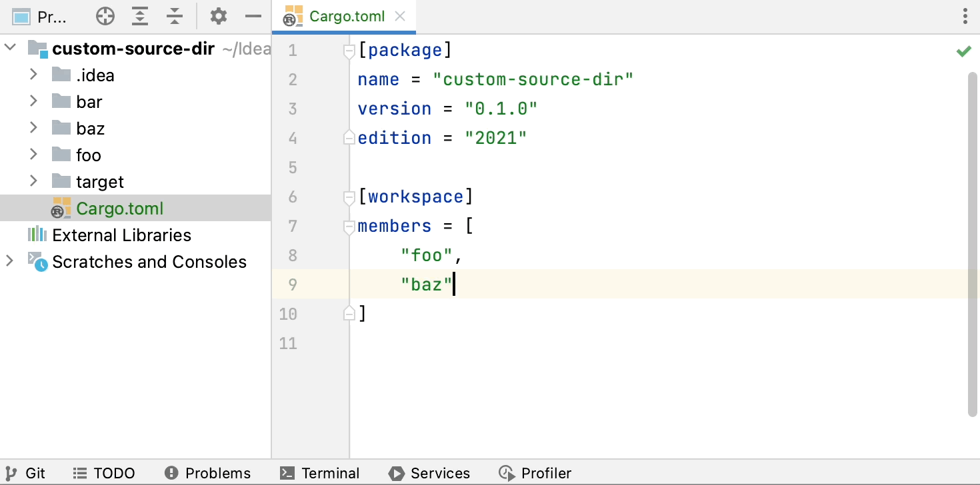The height and width of the screenshot is (485, 980).
Task: Open the Services tool window
Action: (x=429, y=473)
